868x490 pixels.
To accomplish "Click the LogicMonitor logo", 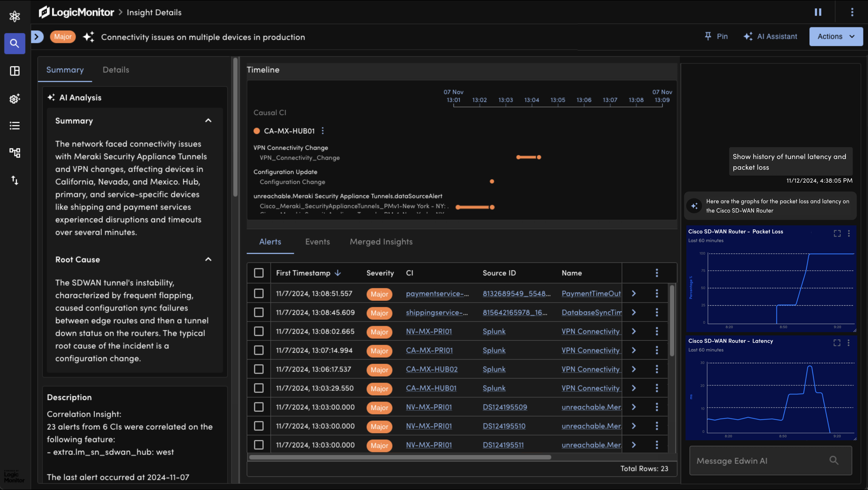I will [76, 13].
